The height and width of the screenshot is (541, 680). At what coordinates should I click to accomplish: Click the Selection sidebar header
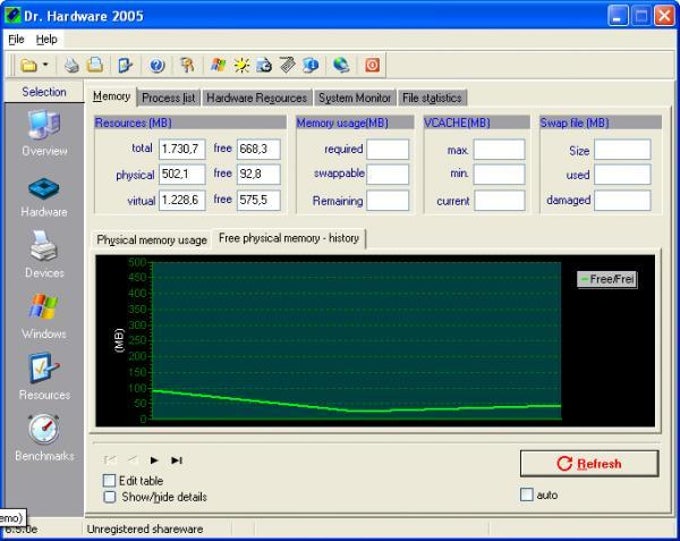coord(44,92)
